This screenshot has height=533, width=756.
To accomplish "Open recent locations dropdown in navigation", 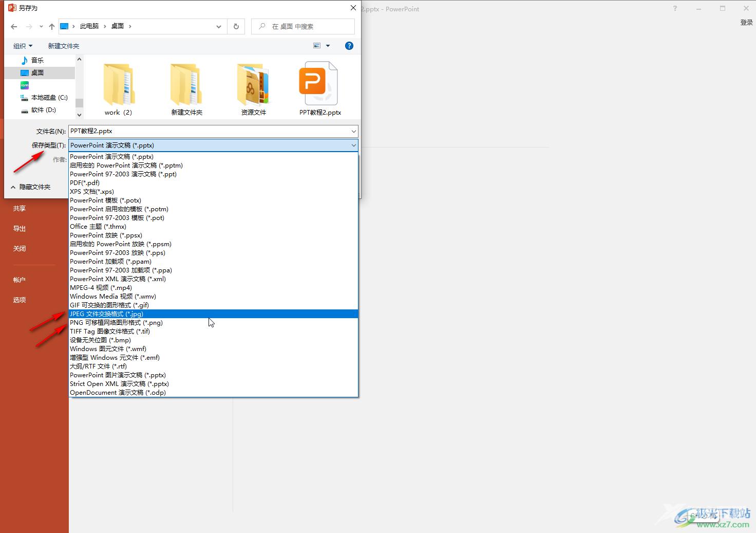I will coord(41,26).
